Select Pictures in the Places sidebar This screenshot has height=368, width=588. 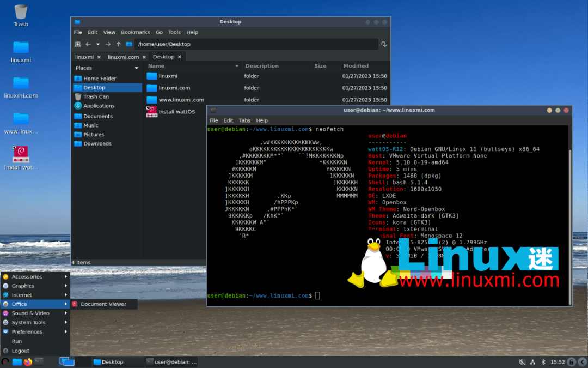pos(98,134)
